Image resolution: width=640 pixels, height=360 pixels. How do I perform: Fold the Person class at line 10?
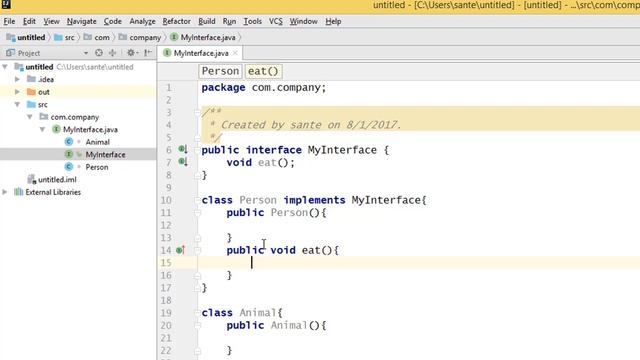click(x=197, y=200)
